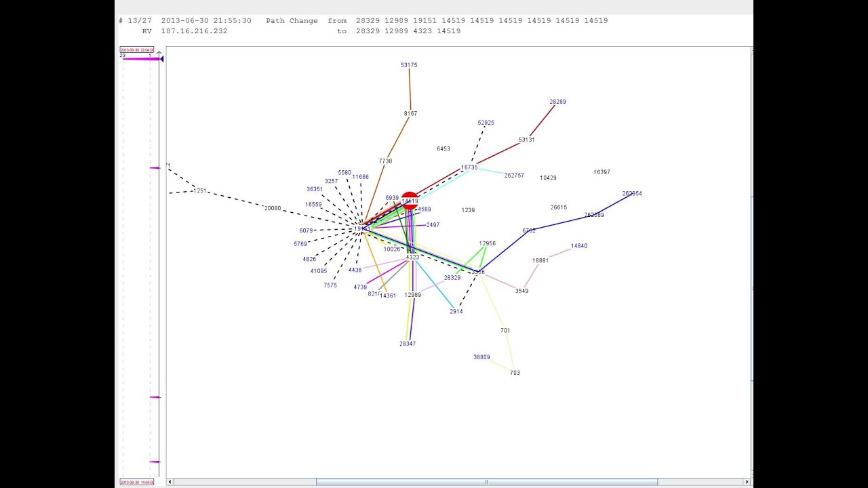
Task: Click the timeline end date label at the bottom
Action: pos(137,482)
